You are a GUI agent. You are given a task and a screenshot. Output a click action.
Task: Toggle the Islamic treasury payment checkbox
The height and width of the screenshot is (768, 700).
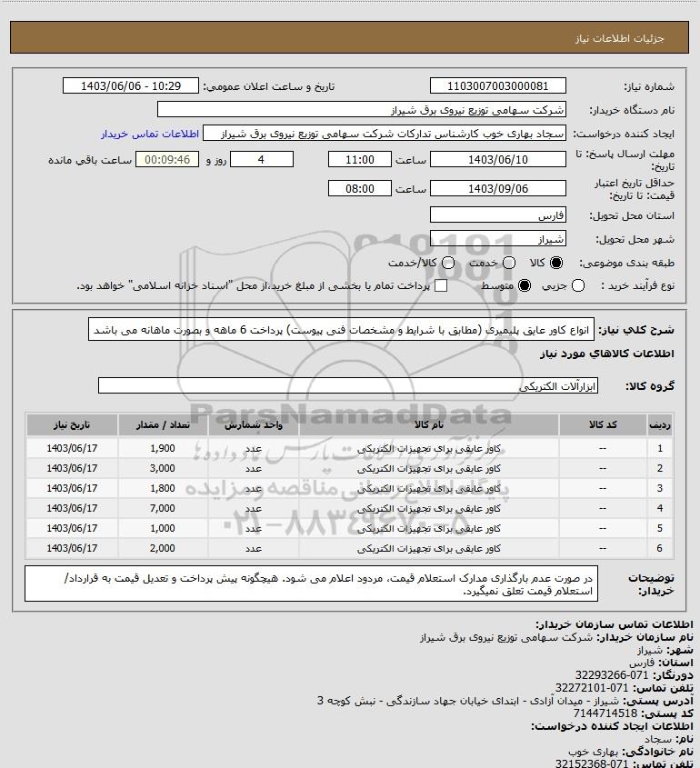441,286
